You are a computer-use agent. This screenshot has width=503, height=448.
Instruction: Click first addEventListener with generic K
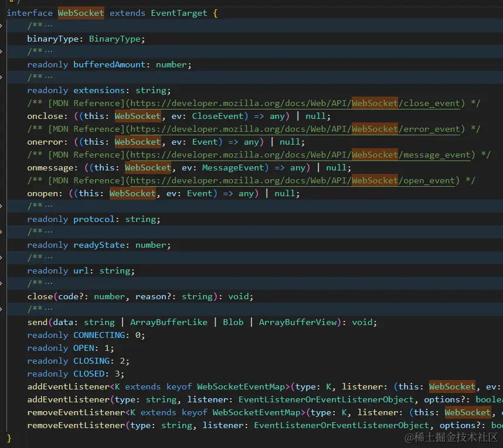point(69,387)
